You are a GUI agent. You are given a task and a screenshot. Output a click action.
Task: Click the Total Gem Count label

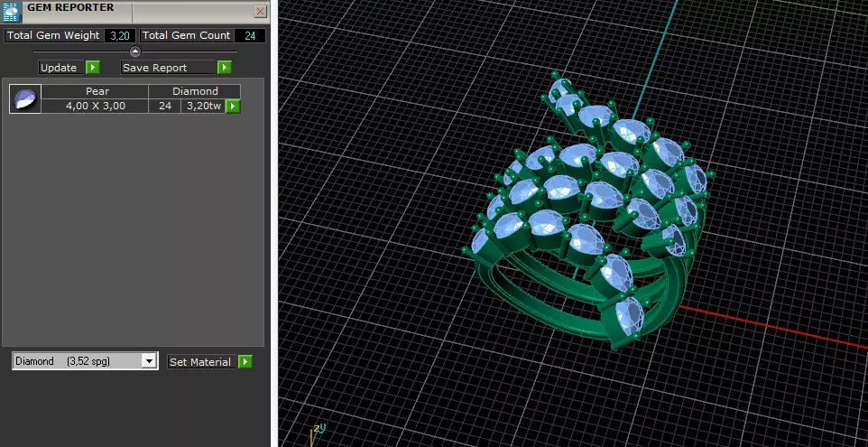(186, 35)
